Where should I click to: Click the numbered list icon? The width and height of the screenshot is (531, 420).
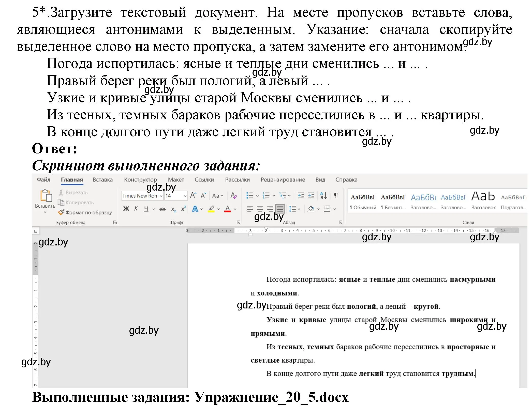click(x=266, y=195)
